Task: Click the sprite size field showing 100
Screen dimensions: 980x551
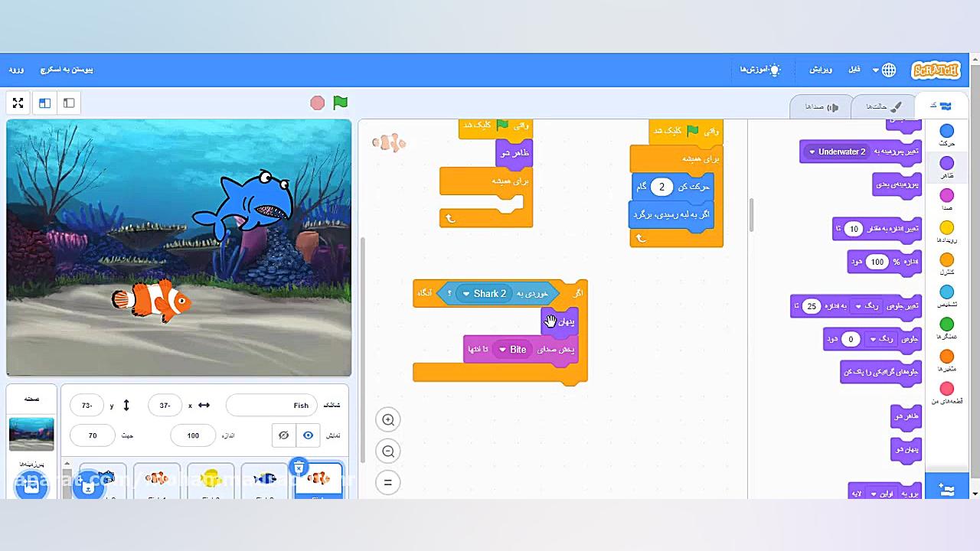Action: tap(193, 435)
